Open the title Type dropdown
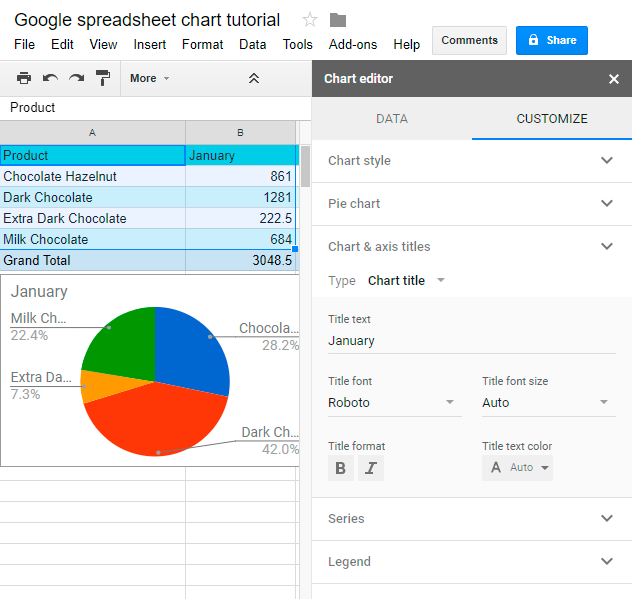Image resolution: width=632 pixels, height=599 pixels. pos(406,281)
